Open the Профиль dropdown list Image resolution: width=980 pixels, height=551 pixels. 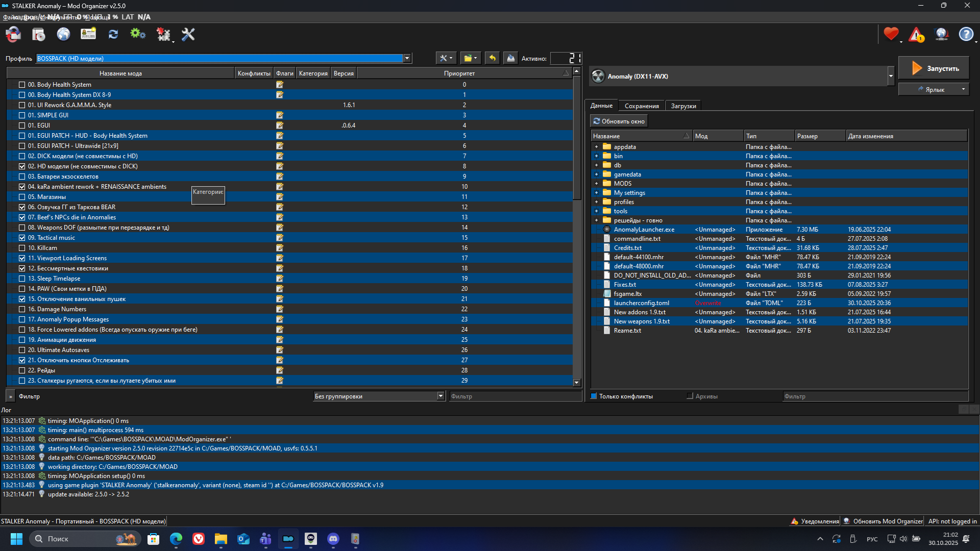pos(407,58)
